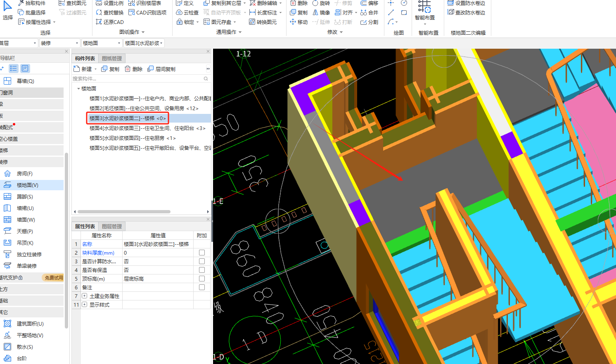
Task: Click the 复制 tool in 修改 group
Action: point(299,12)
